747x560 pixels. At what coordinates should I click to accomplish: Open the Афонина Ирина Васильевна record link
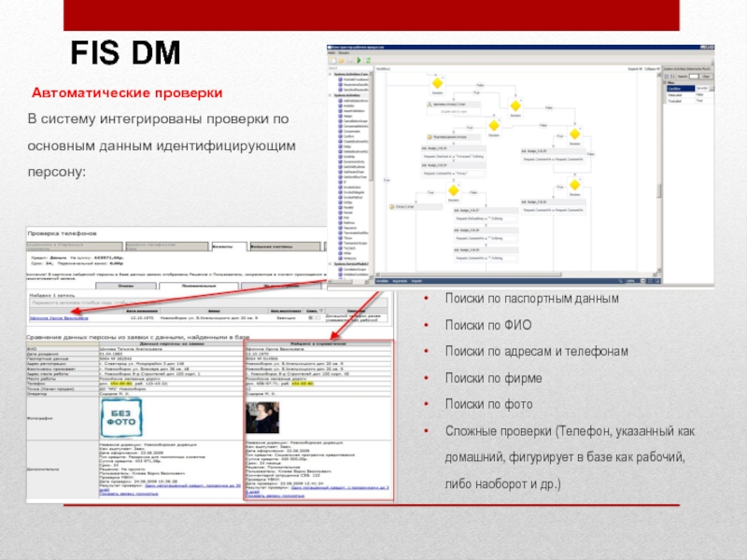(59, 317)
